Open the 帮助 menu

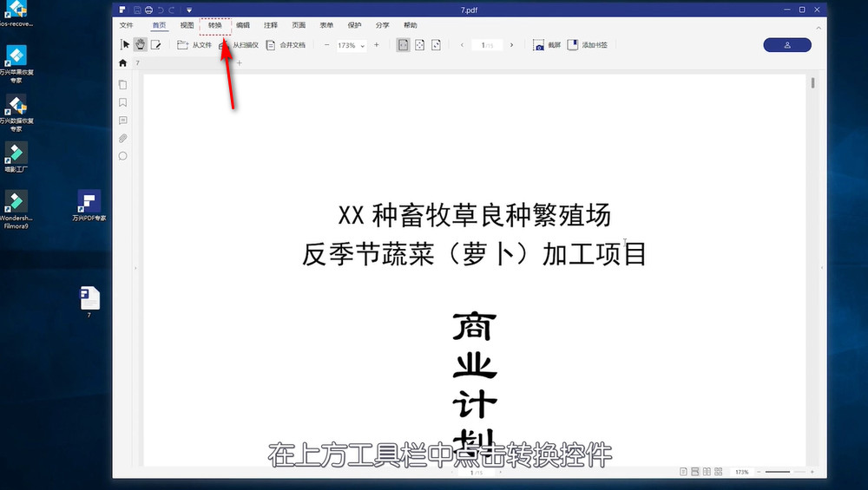(x=411, y=25)
